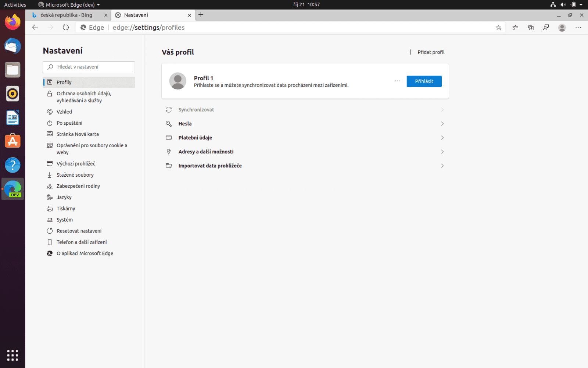Click the Hledat v nastavení search field
Viewport: 588px width, 368px height.
[89, 67]
